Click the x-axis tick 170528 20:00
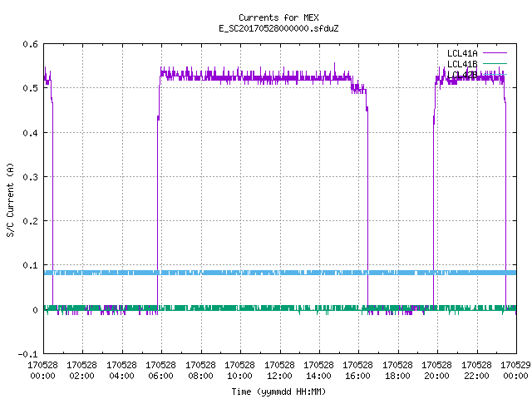Screen dimensions: 532x399 [x=436, y=371]
